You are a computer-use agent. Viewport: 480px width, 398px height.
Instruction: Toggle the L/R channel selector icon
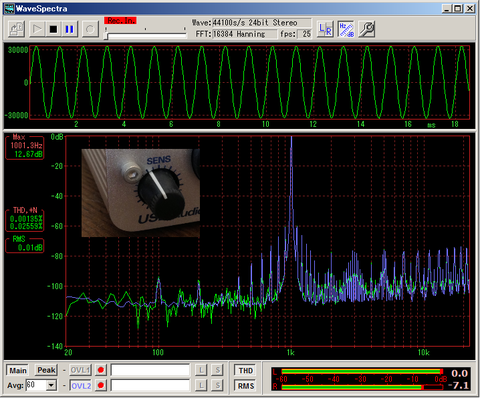325,29
